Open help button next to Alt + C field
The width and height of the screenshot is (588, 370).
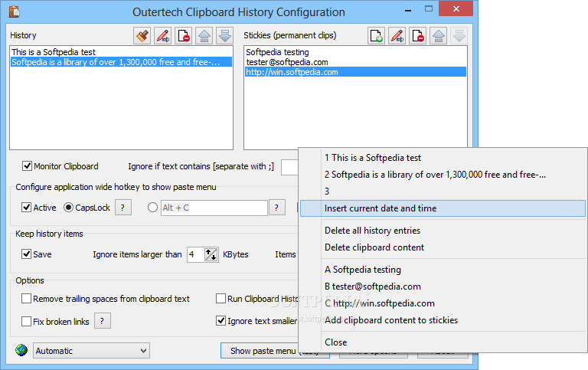tap(276, 207)
